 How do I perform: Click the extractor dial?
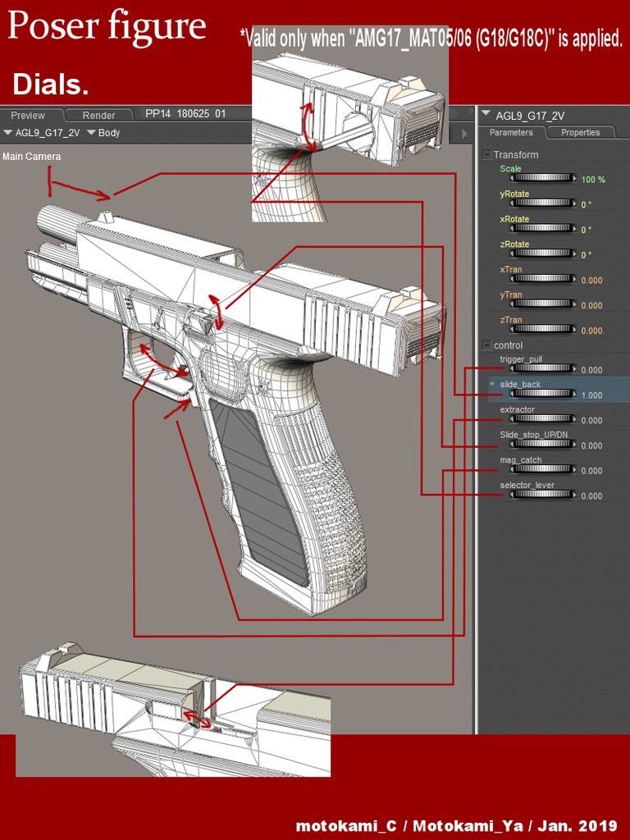543,419
